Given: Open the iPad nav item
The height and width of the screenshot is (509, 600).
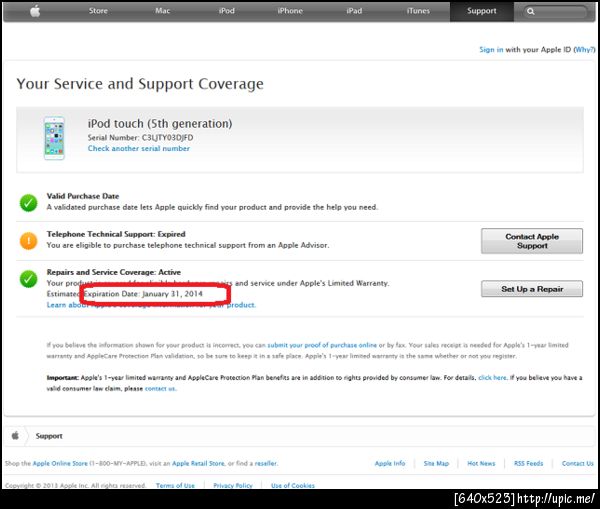Looking at the screenshot, I should click(354, 11).
